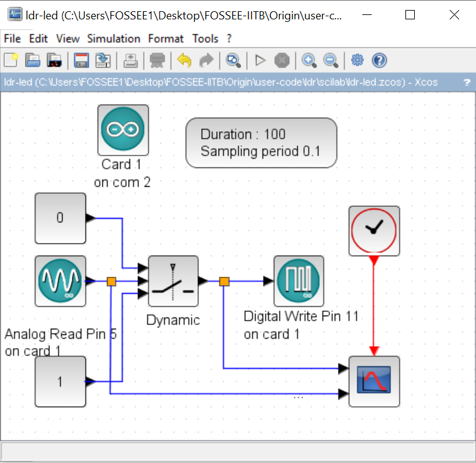Save the diagram with the floppy icon

coord(81,60)
